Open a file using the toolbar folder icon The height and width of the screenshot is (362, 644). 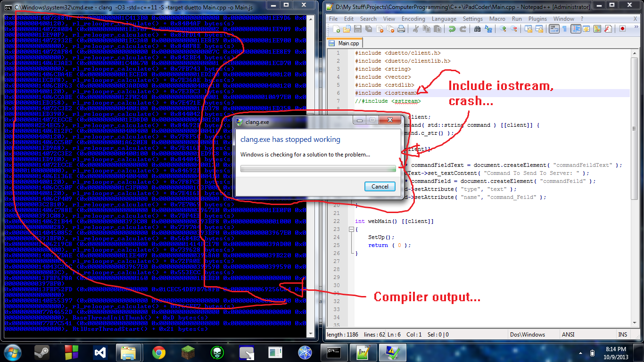347,29
